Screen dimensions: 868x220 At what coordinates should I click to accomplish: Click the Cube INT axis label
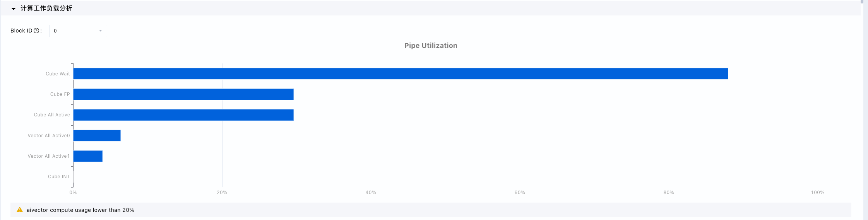59,177
